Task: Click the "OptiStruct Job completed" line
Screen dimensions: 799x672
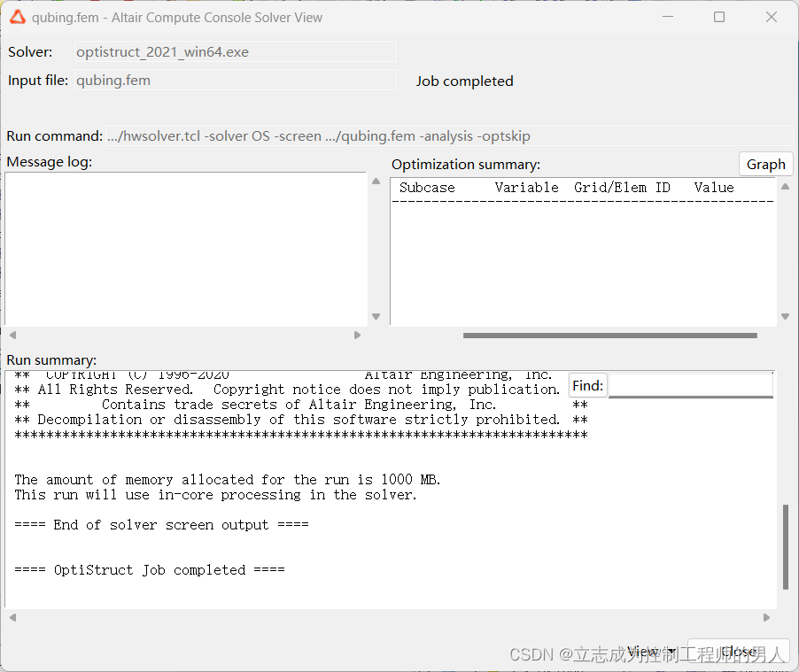Action: [150, 569]
